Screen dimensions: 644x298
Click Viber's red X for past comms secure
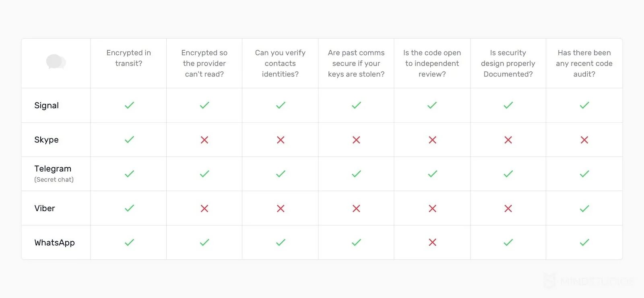[x=356, y=208]
